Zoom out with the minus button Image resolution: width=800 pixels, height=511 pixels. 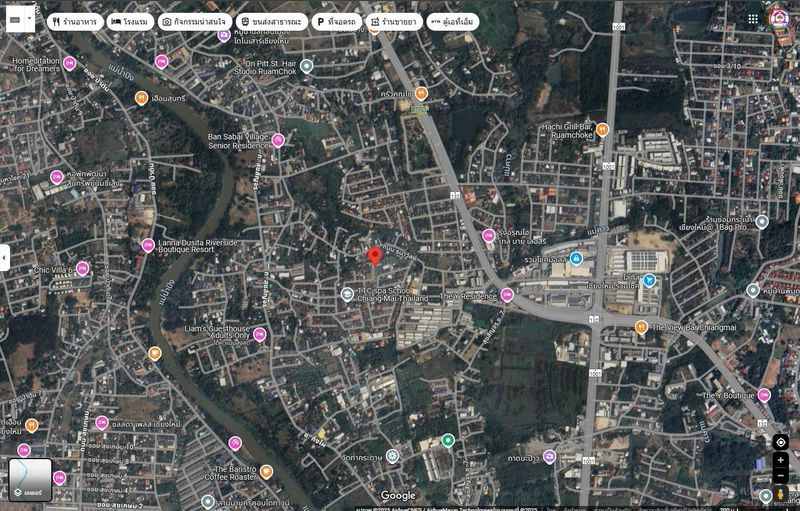[781, 476]
